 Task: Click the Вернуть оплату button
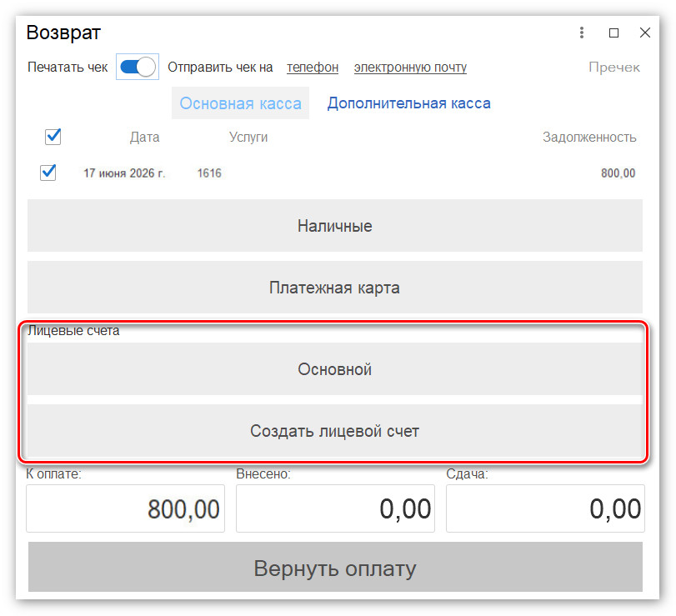335,568
